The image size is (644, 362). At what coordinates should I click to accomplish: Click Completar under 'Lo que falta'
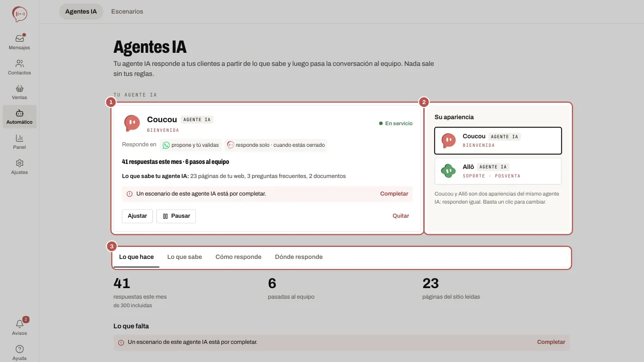click(551, 342)
